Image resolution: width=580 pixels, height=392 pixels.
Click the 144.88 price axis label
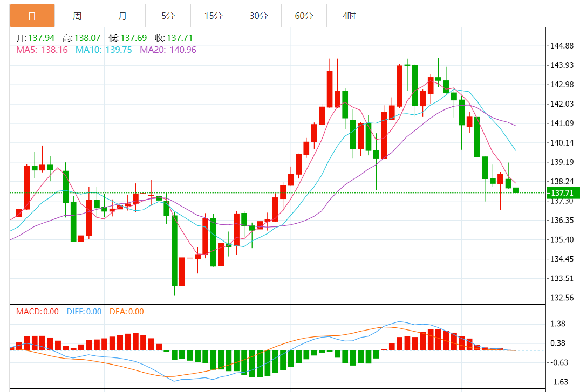(x=562, y=46)
